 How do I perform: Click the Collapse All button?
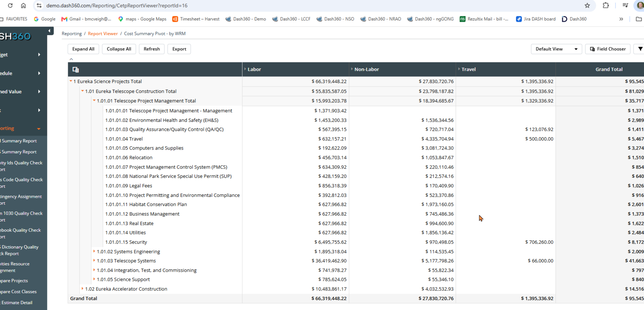(119, 49)
